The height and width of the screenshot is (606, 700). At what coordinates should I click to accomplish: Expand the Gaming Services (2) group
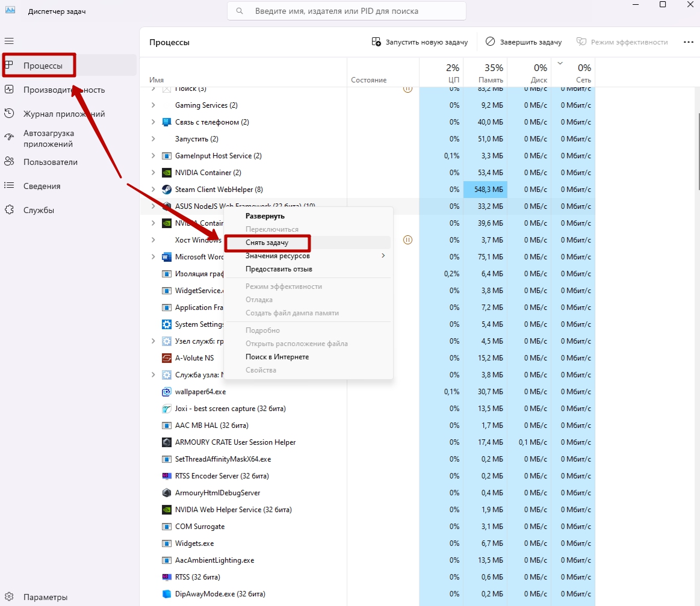(x=153, y=105)
